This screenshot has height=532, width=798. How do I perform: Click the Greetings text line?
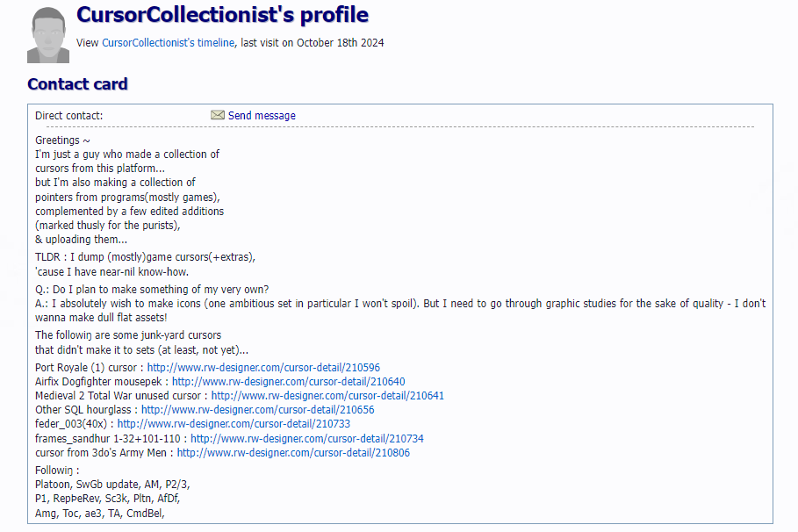(62, 140)
